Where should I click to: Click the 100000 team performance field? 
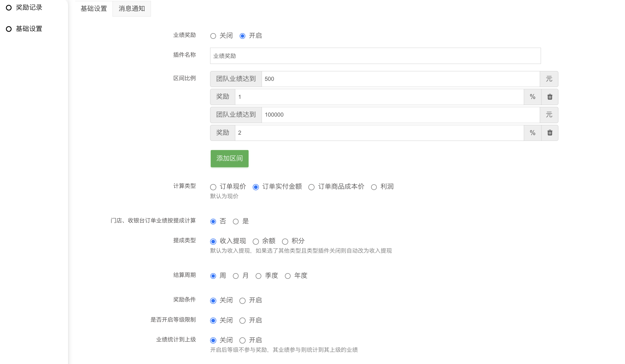(x=400, y=115)
